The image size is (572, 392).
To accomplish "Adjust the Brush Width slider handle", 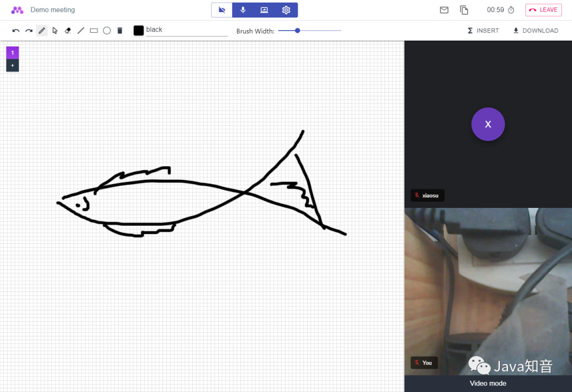I will coord(298,31).
